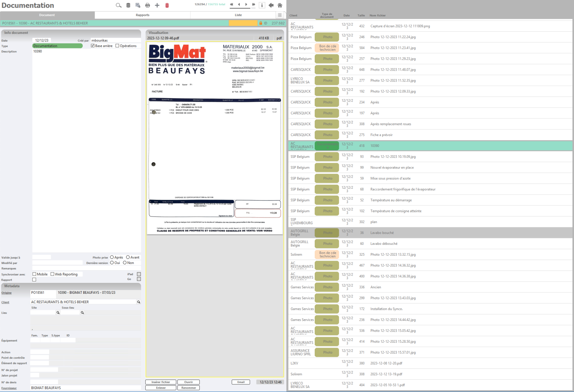Open the search magnifier tool
Image resolution: width=574 pixels, height=392 pixels.
click(x=118, y=5)
